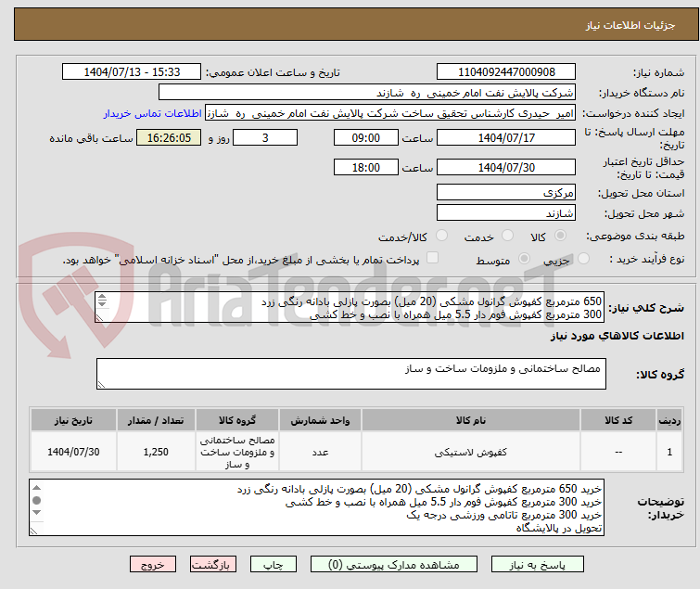
Task: Click the توضیحات خریدار text area
Action: point(316,507)
